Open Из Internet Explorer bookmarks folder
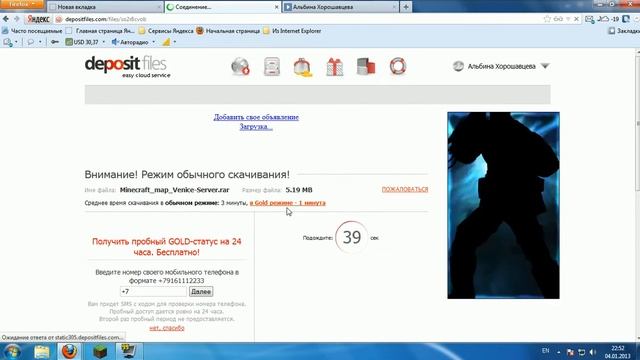The image size is (640, 360). pos(292,31)
